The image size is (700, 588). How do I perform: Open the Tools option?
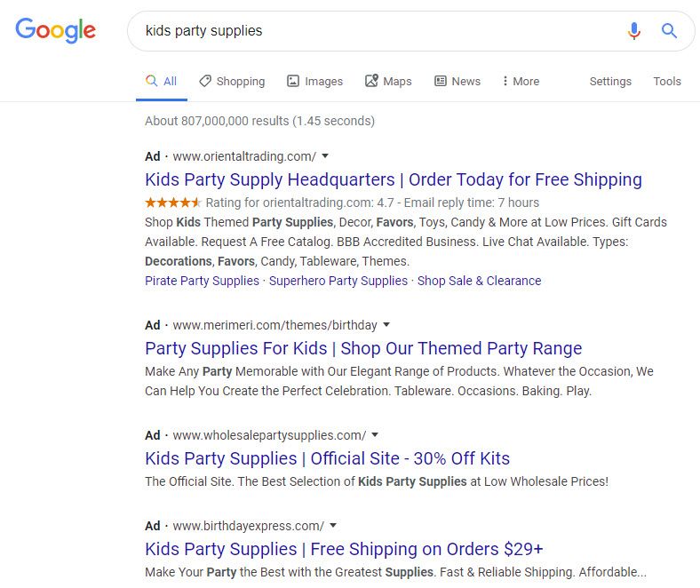click(x=667, y=81)
